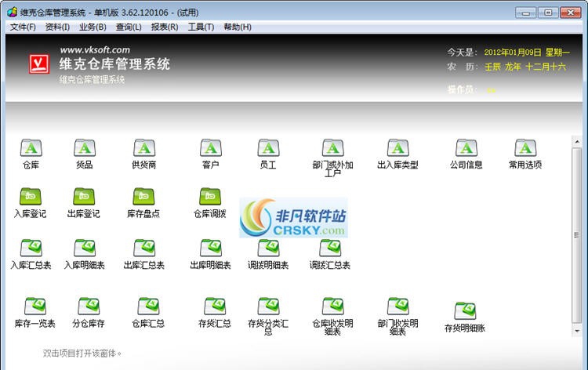The width and height of the screenshot is (588, 370).
Task: Minimize the application window
Action: point(526,13)
